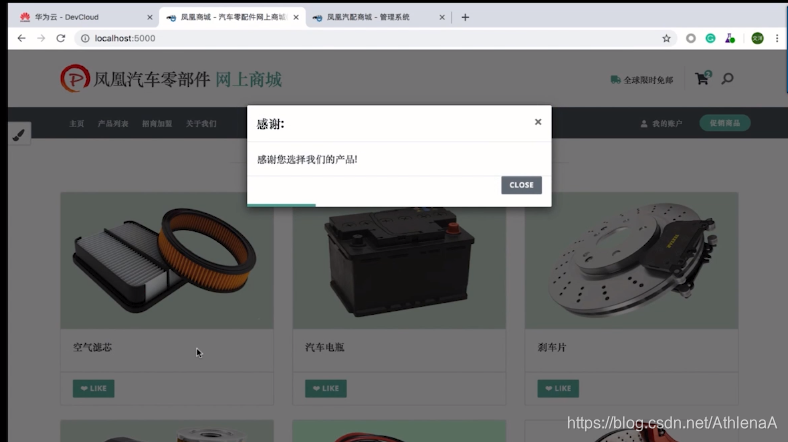Click the grey circle extension icon
Viewport: 788px width, 442px height.
coord(691,38)
